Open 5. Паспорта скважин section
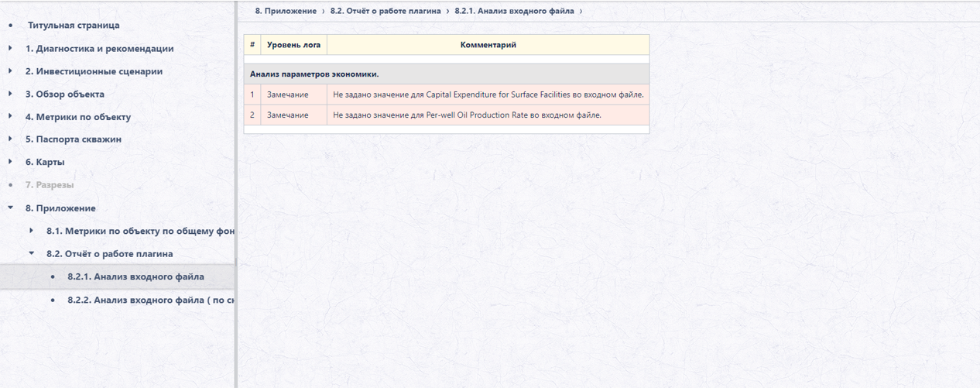980x388 pixels. point(74,139)
